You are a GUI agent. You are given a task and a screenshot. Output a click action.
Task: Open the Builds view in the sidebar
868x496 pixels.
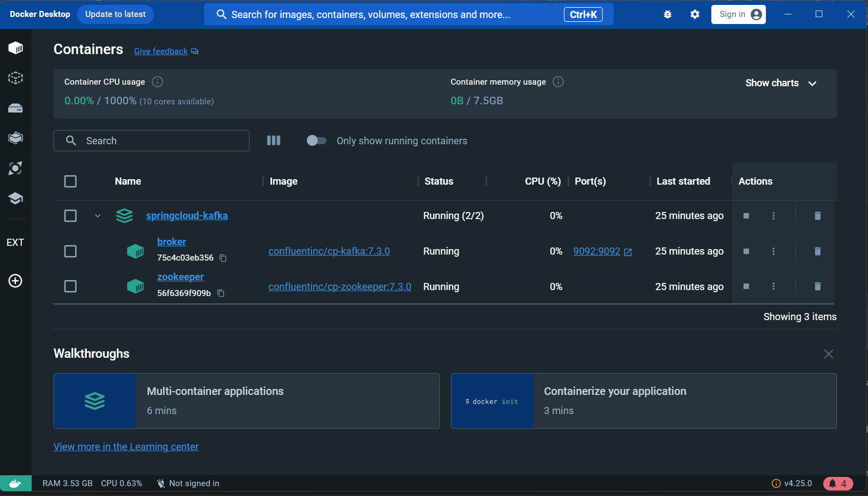click(15, 138)
